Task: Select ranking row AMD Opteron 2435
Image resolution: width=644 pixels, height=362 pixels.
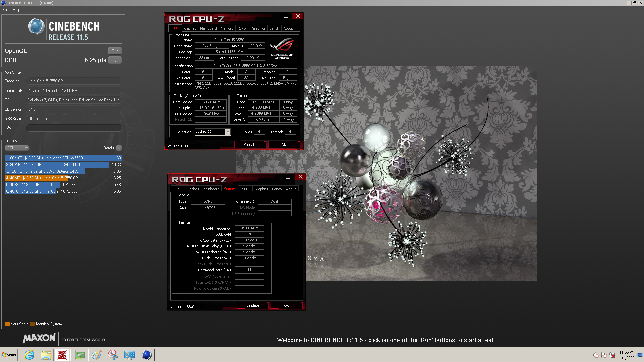Action: click(63, 171)
